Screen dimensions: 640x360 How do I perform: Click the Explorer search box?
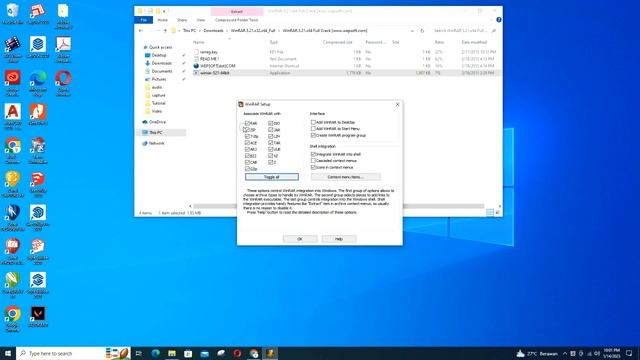(x=464, y=31)
